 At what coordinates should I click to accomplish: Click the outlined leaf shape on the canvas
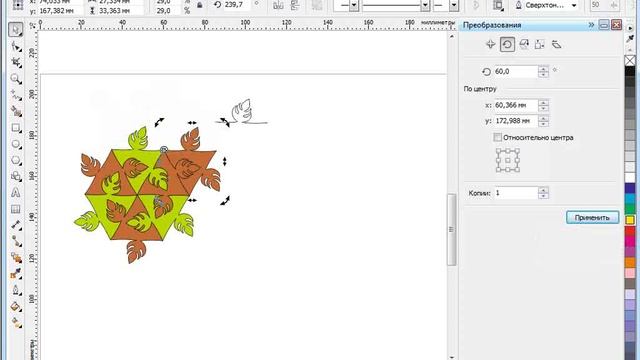click(241, 110)
